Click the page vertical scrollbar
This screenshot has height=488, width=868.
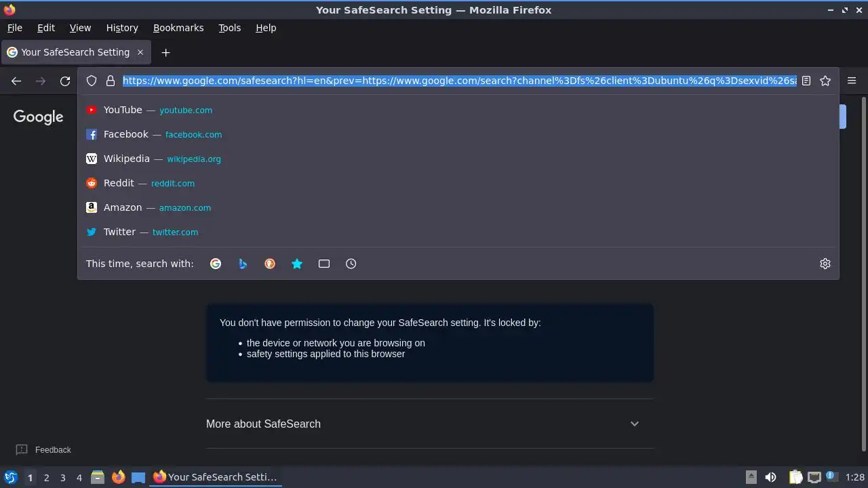click(x=863, y=274)
